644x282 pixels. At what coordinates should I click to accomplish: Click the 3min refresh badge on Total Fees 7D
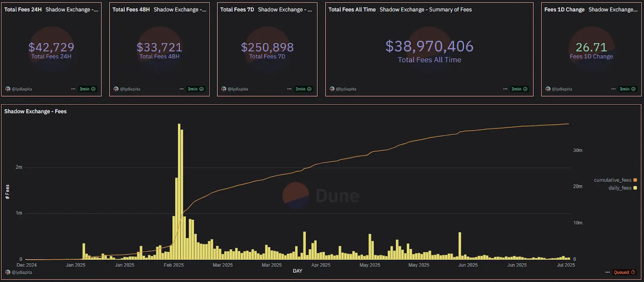click(x=303, y=89)
